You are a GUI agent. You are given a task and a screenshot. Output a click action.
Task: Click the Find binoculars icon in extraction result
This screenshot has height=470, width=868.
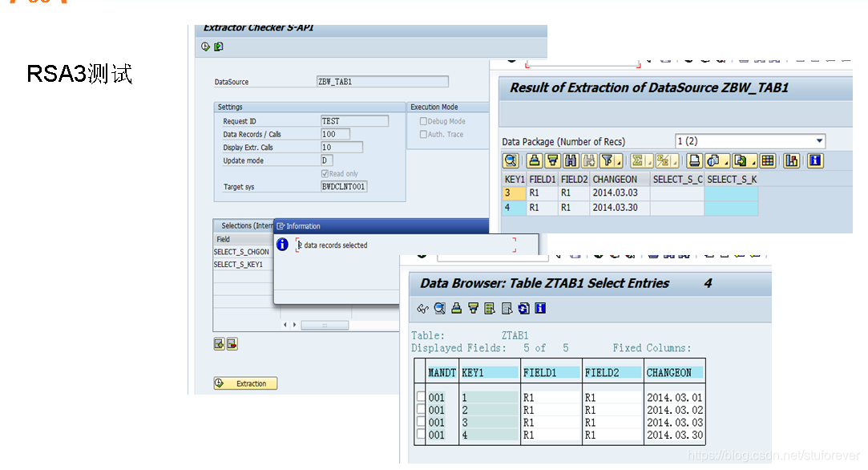pyautogui.click(x=571, y=160)
